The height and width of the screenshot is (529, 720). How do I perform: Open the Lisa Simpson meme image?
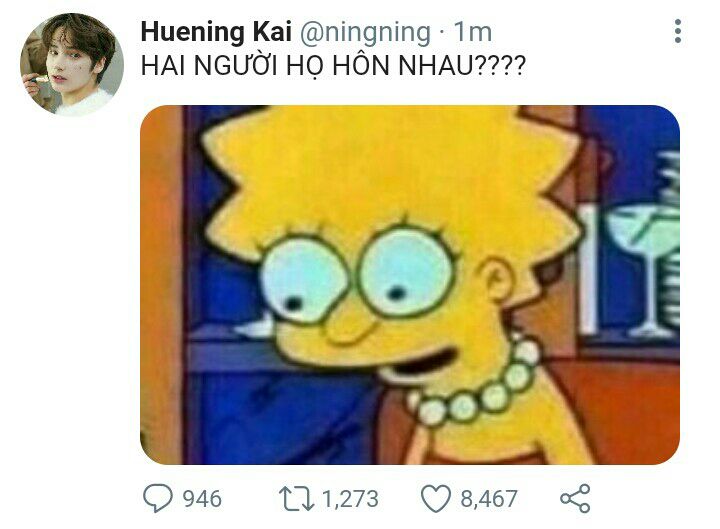(x=410, y=285)
